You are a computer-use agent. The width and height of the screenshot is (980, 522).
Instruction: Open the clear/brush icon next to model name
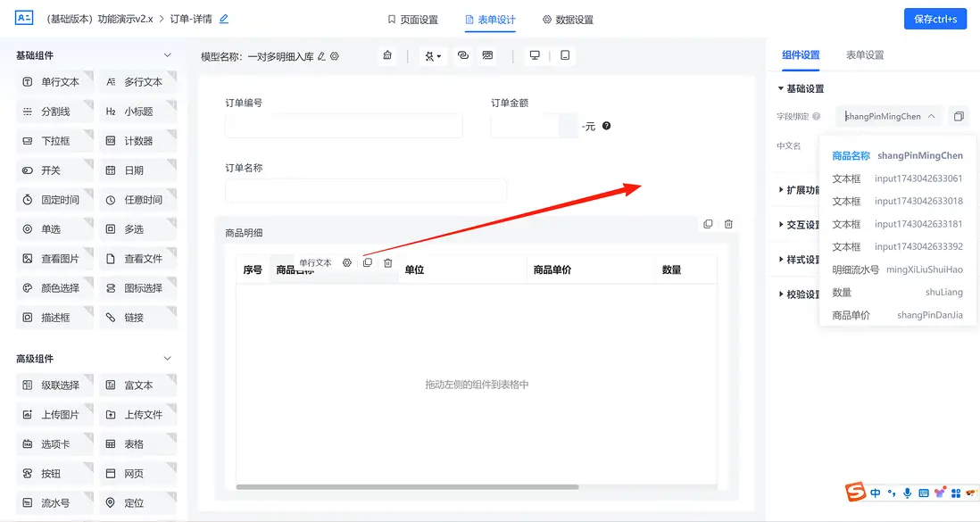(387, 54)
